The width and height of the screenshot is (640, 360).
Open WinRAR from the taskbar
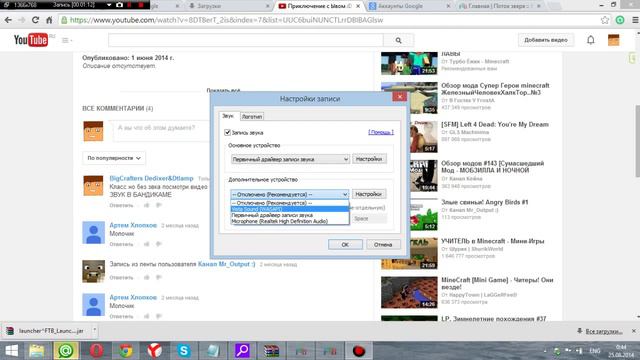click(271, 351)
